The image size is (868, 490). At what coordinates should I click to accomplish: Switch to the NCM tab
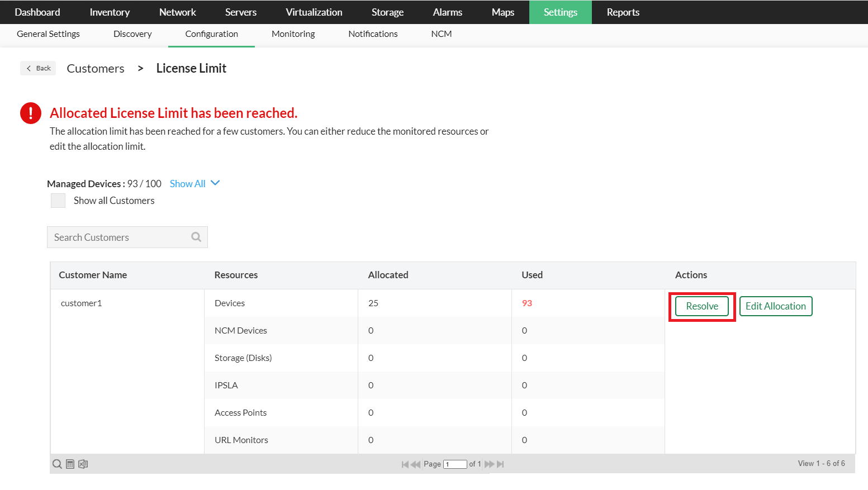[x=442, y=34]
